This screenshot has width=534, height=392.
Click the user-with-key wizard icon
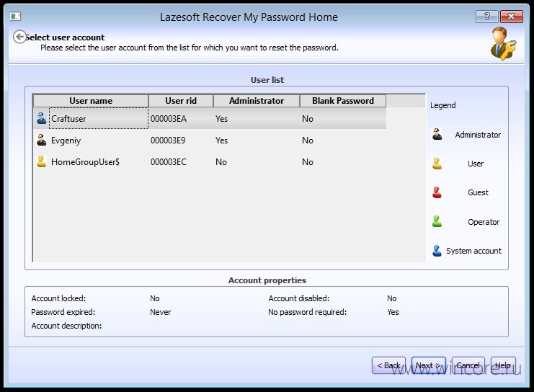[x=503, y=44]
